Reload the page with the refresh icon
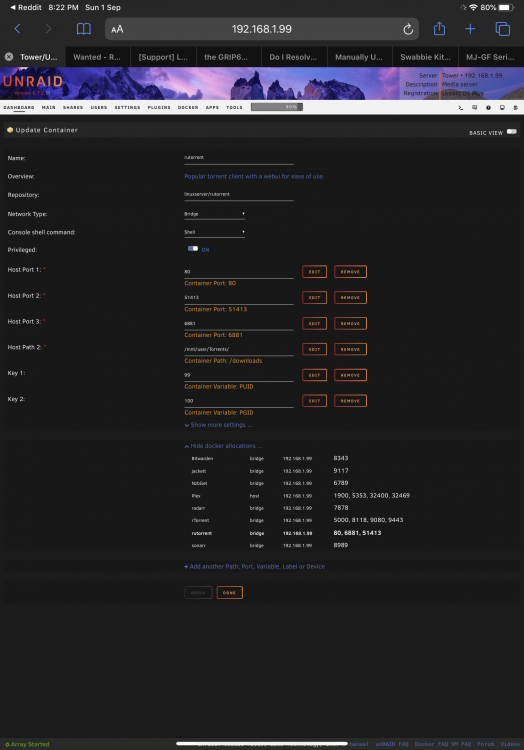This screenshot has height=750, width=524. tap(408, 29)
